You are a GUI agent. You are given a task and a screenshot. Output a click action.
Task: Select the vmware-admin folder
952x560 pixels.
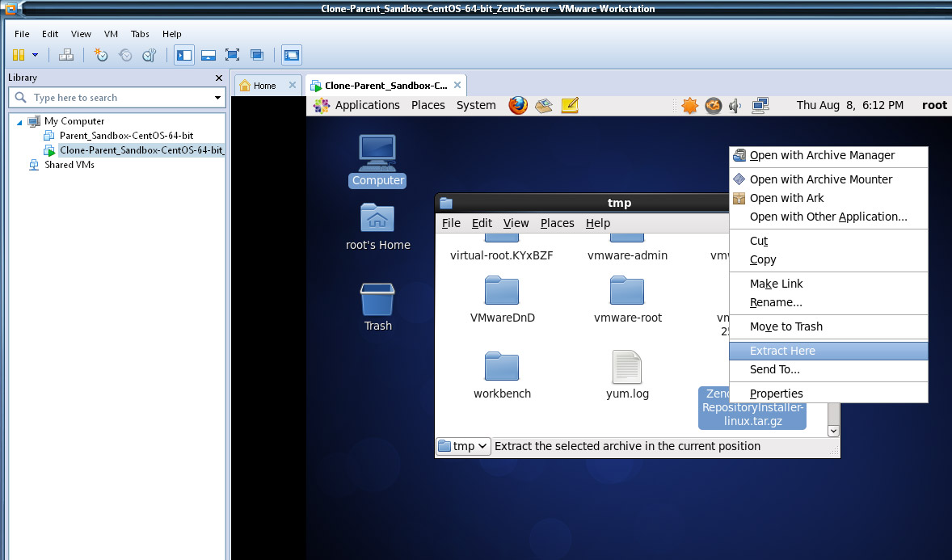[627, 248]
